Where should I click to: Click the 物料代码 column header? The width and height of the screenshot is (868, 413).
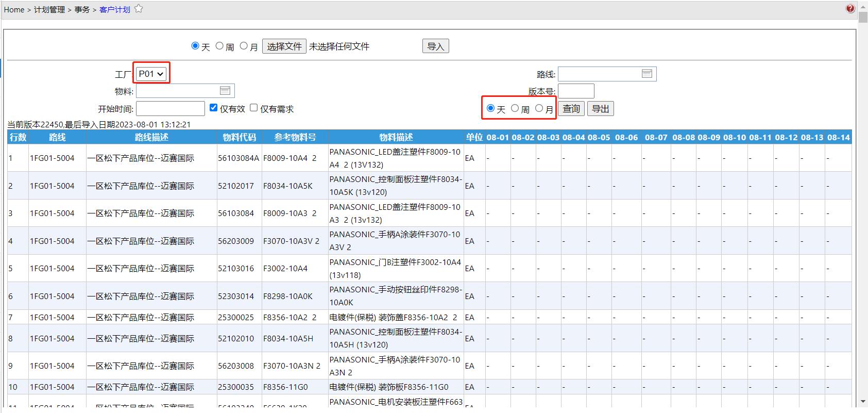tap(239, 137)
